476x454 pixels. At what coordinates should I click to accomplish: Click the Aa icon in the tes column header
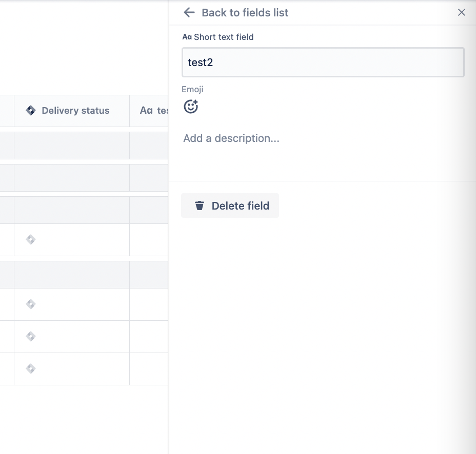coord(146,110)
